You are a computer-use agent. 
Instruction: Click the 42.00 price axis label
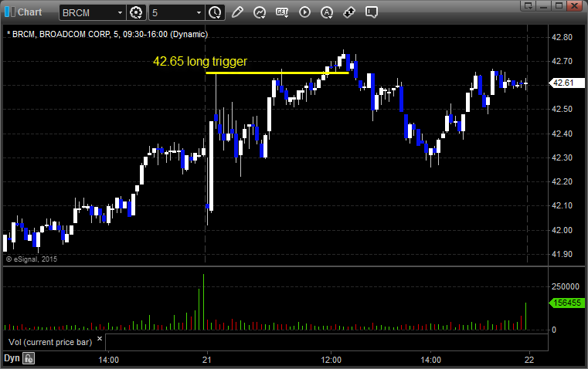point(563,230)
